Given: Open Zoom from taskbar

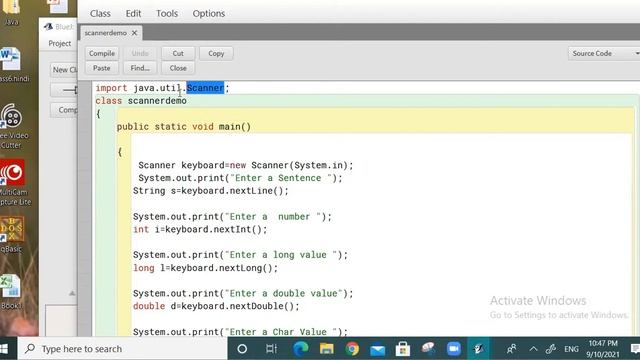Looking at the screenshot, I should pos(453,349).
